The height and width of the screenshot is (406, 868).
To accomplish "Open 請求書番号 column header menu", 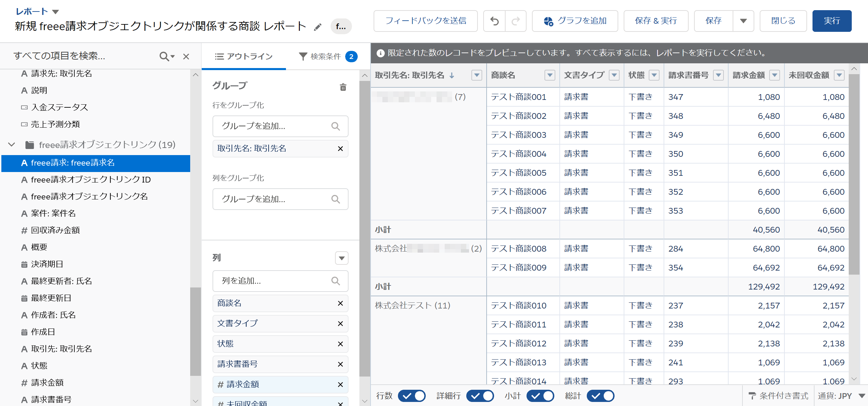I will pos(718,75).
